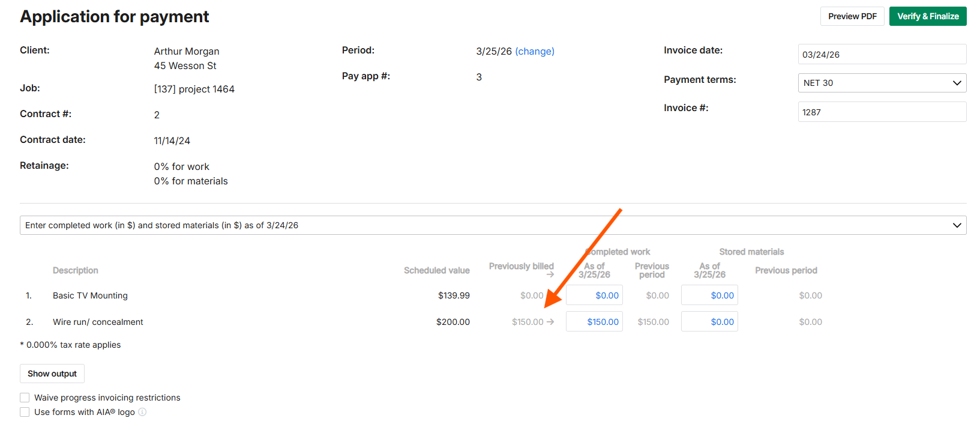The height and width of the screenshot is (427, 980).
Task: Expand the Enter completed work entry-mode dropdown
Action: [493, 225]
